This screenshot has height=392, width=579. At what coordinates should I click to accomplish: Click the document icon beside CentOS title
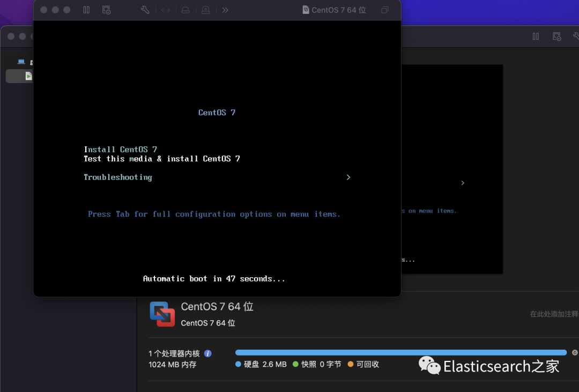306,10
